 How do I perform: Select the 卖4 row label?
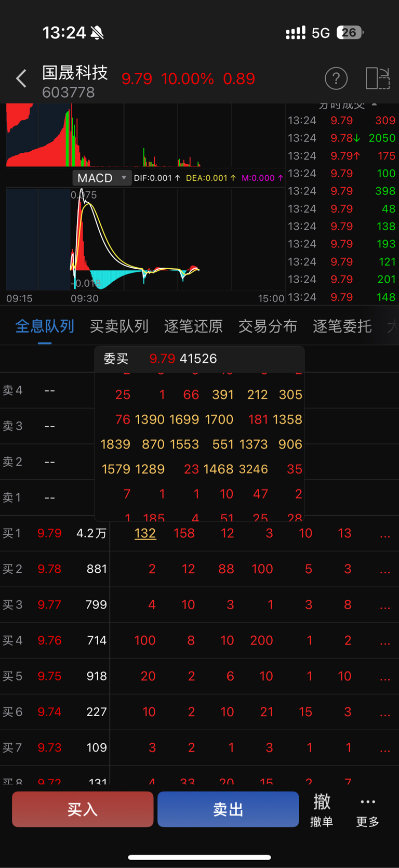tap(12, 390)
